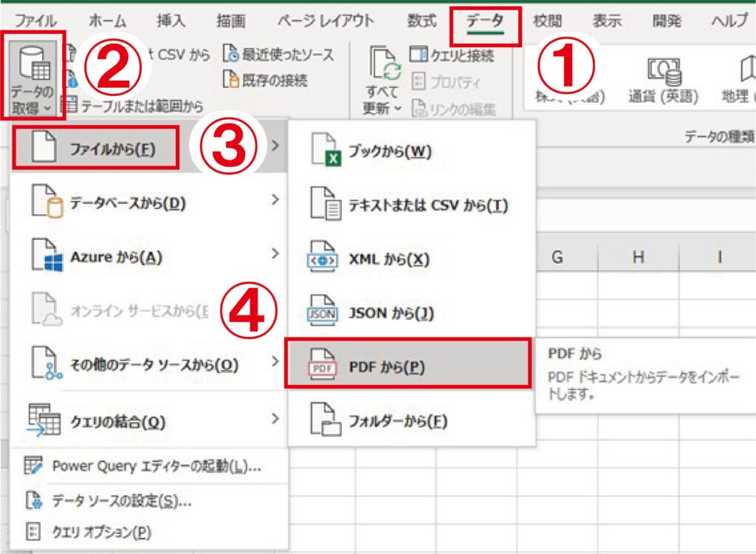Click the データの取得 database icon

point(34,64)
